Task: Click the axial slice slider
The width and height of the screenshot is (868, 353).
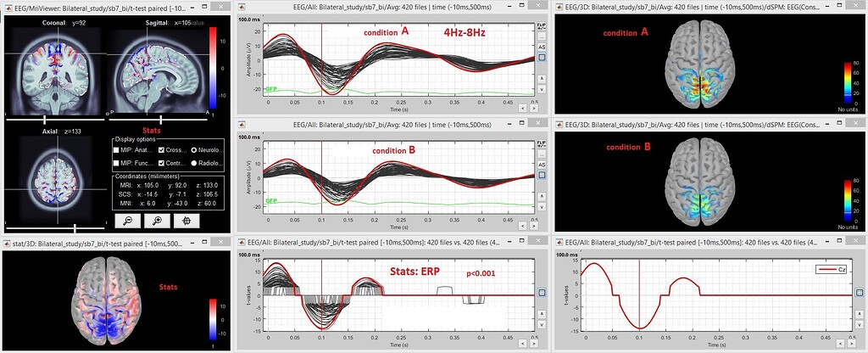Action: [x=56, y=227]
